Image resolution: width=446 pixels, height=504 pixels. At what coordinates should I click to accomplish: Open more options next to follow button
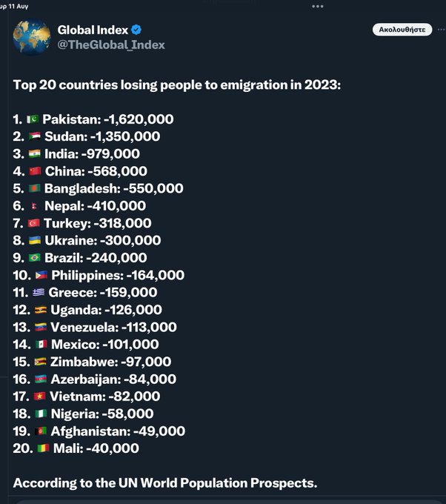coord(442,30)
